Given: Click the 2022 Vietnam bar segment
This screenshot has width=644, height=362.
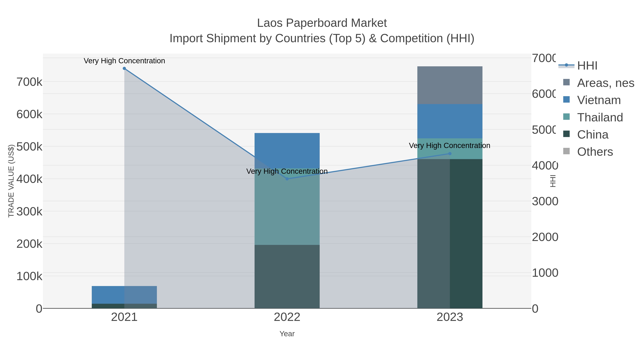Looking at the screenshot, I should click(x=287, y=151).
